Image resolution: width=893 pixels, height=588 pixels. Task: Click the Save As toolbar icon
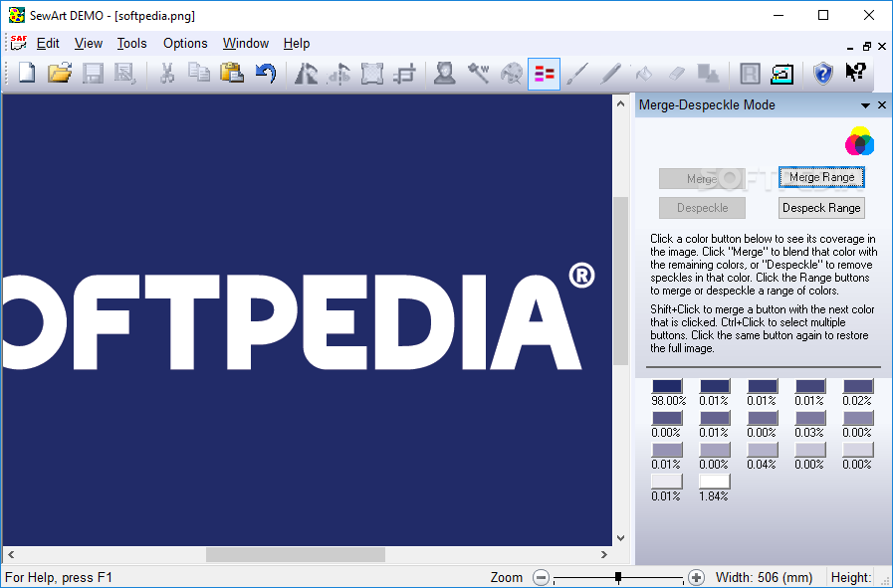pos(124,74)
